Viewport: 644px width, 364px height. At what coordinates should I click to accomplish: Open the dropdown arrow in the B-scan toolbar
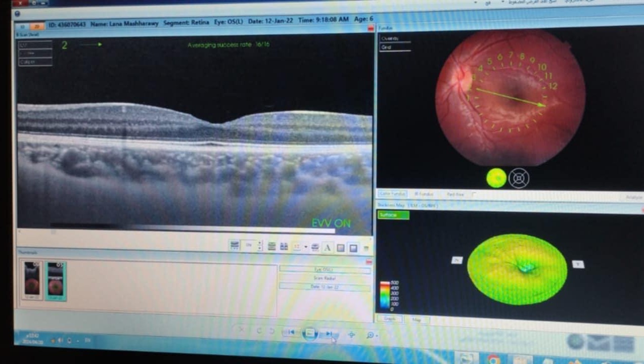tap(306, 247)
